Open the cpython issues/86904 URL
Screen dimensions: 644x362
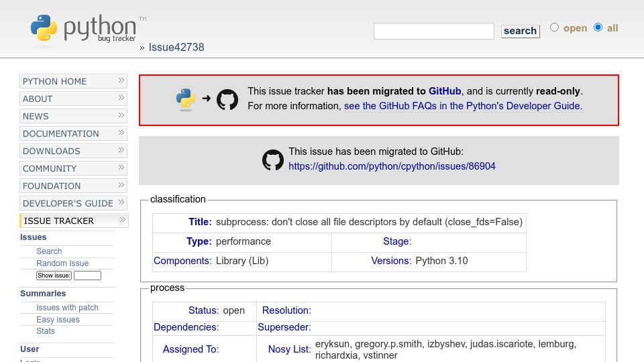tap(392, 166)
